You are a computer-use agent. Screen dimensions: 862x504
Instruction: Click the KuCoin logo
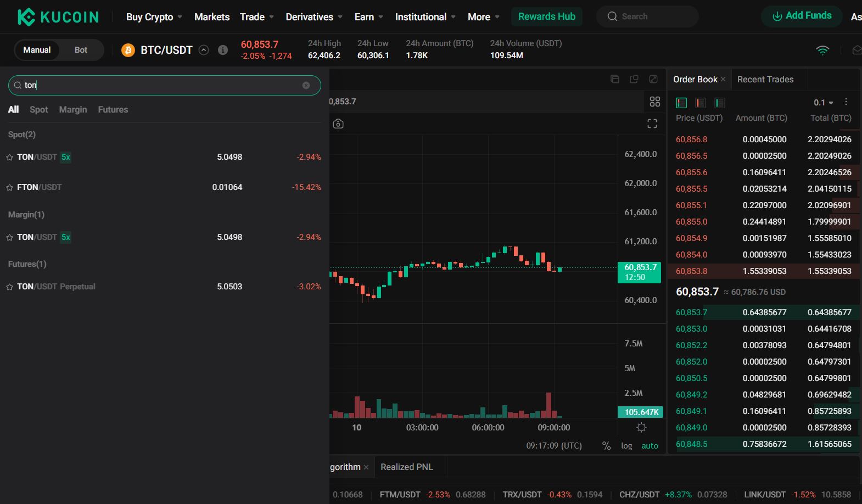click(x=58, y=17)
